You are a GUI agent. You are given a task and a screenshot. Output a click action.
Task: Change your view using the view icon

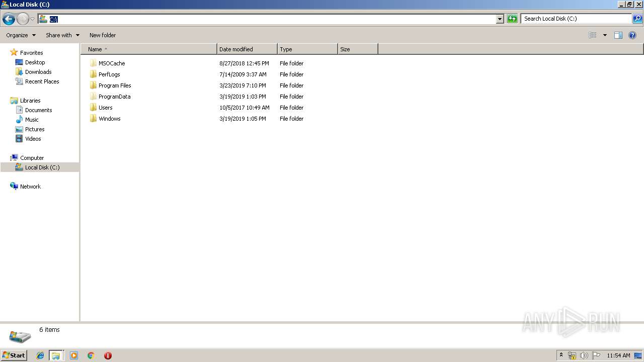(593, 35)
